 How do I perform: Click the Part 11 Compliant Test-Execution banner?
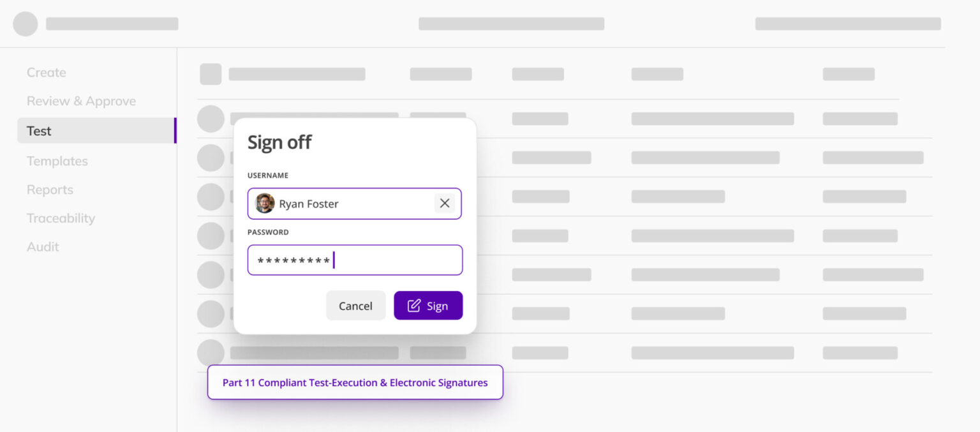[x=355, y=382]
